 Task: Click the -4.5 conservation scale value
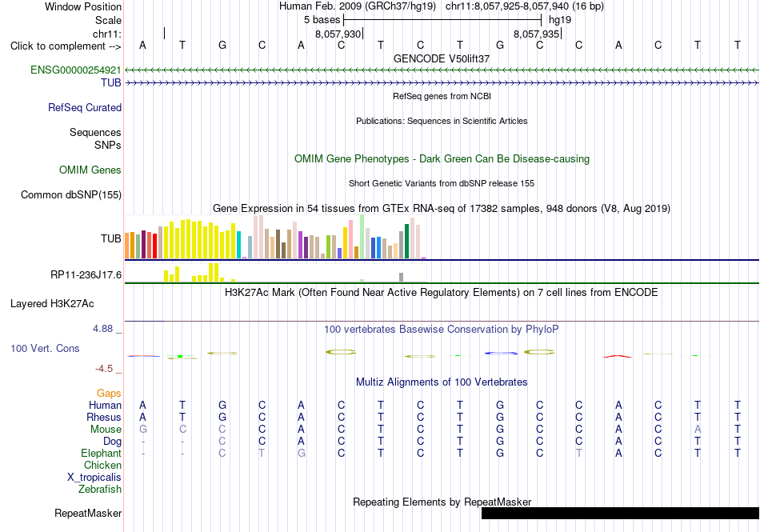104,369
